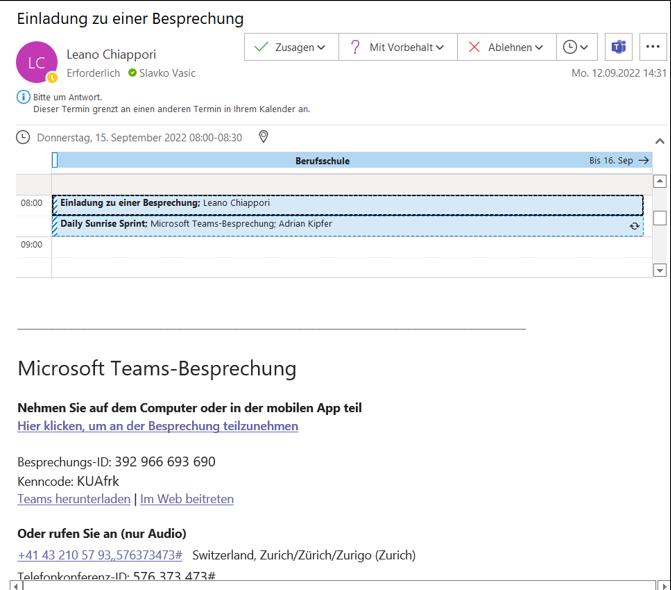Click the clock icon beside the meeting date

23,137
